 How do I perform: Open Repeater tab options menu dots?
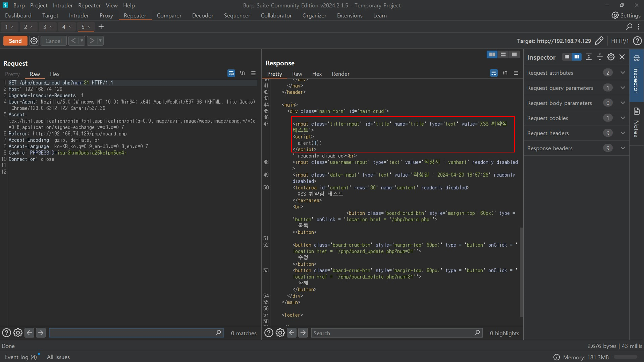[638, 26]
